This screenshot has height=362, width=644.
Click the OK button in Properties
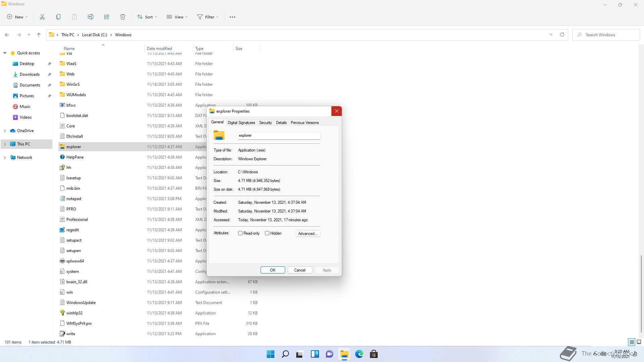point(273,270)
